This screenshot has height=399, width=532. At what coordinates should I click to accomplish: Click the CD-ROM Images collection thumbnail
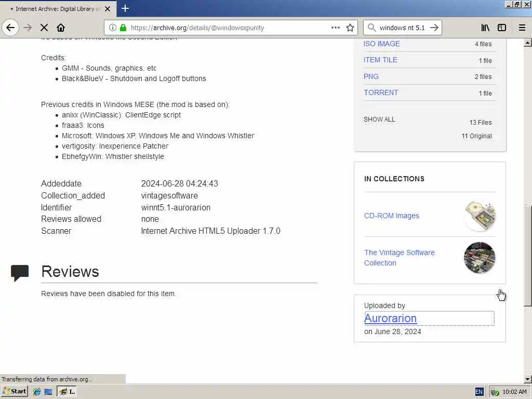(x=480, y=216)
